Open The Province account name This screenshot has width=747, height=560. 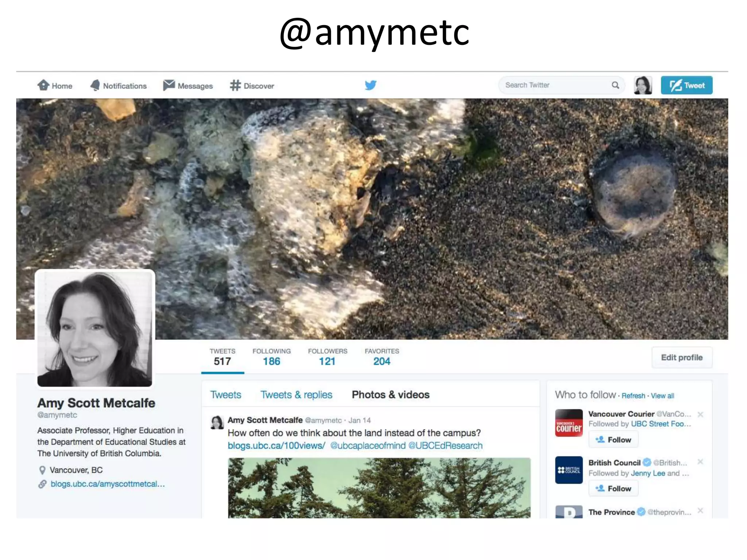pyautogui.click(x=612, y=512)
